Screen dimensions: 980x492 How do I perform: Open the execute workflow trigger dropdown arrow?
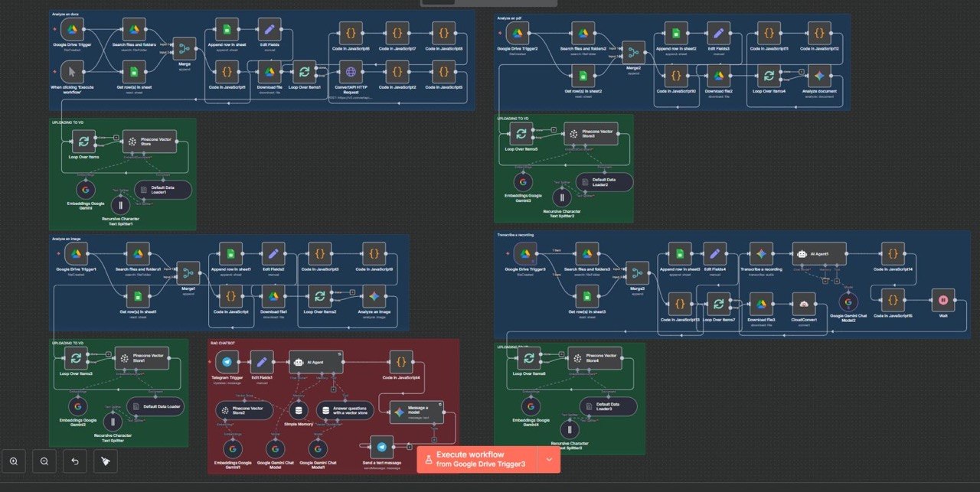549,459
